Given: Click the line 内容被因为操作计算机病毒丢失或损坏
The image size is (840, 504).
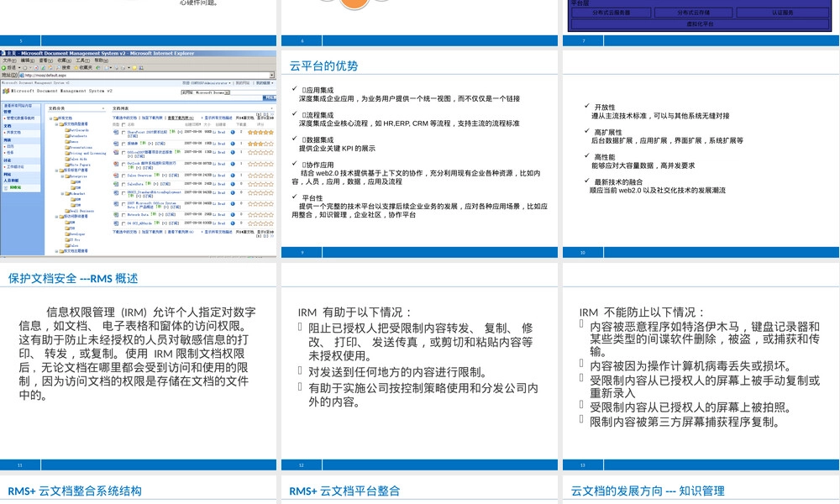Looking at the screenshot, I should [x=690, y=366].
